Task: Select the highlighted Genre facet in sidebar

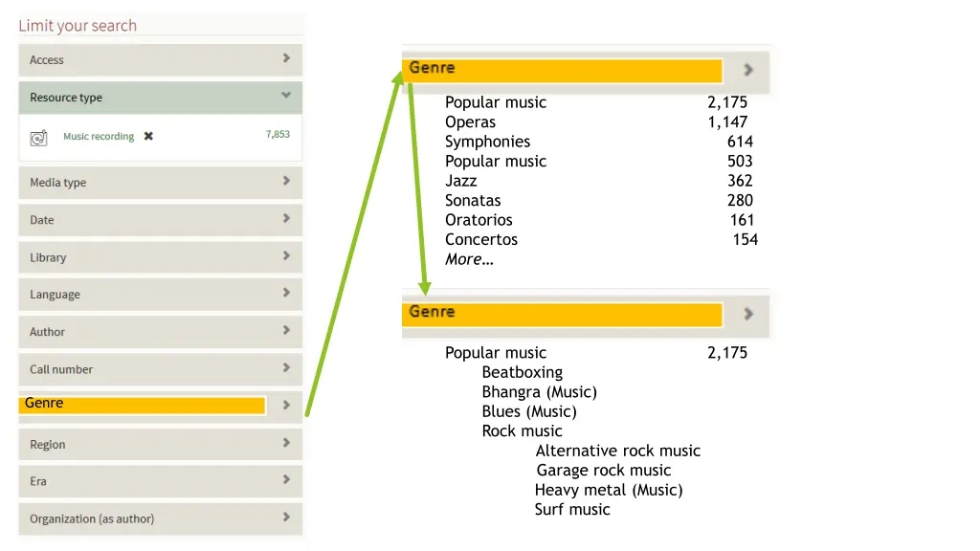Action: tap(142, 405)
